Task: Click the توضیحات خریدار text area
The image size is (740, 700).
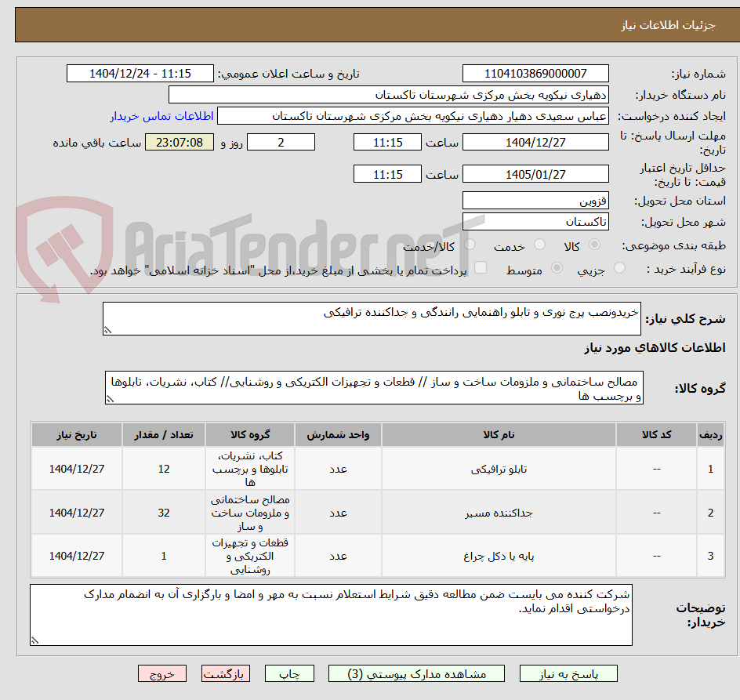Action: [x=331, y=615]
